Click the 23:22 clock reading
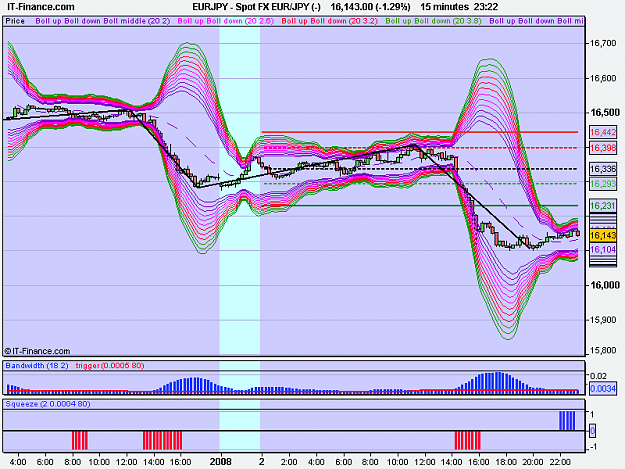This screenshot has height=469, width=625. [x=486, y=7]
